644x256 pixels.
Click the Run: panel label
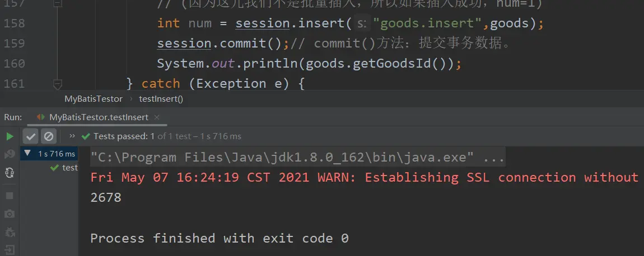point(13,117)
